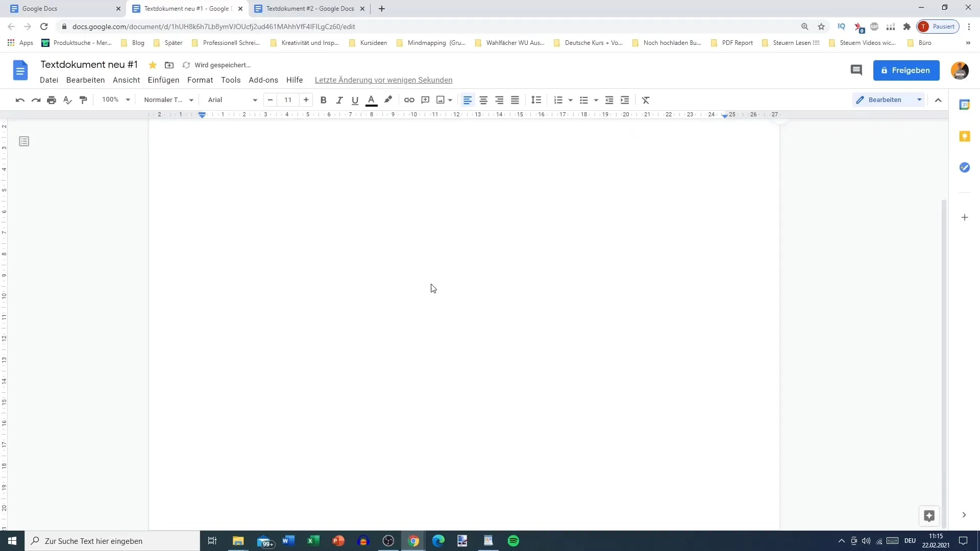Toggle the star/favorite icon on document
The image size is (980, 551).
(x=152, y=65)
